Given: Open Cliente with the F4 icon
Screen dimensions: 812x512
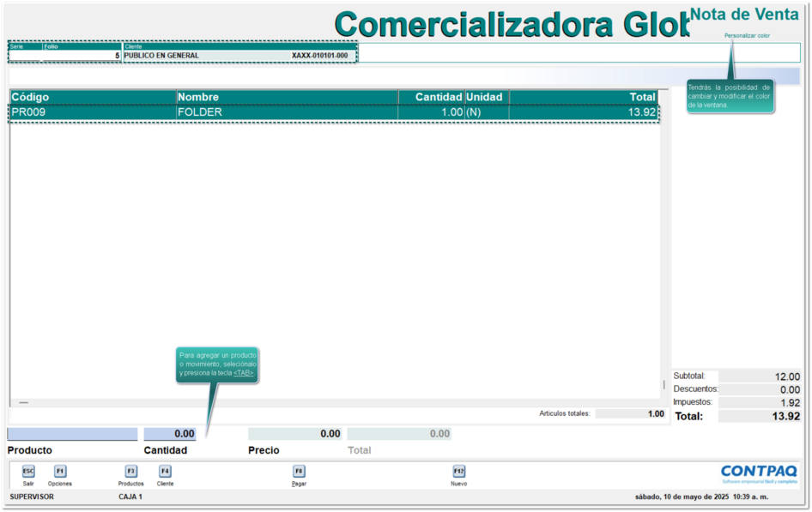Looking at the screenshot, I should (165, 471).
